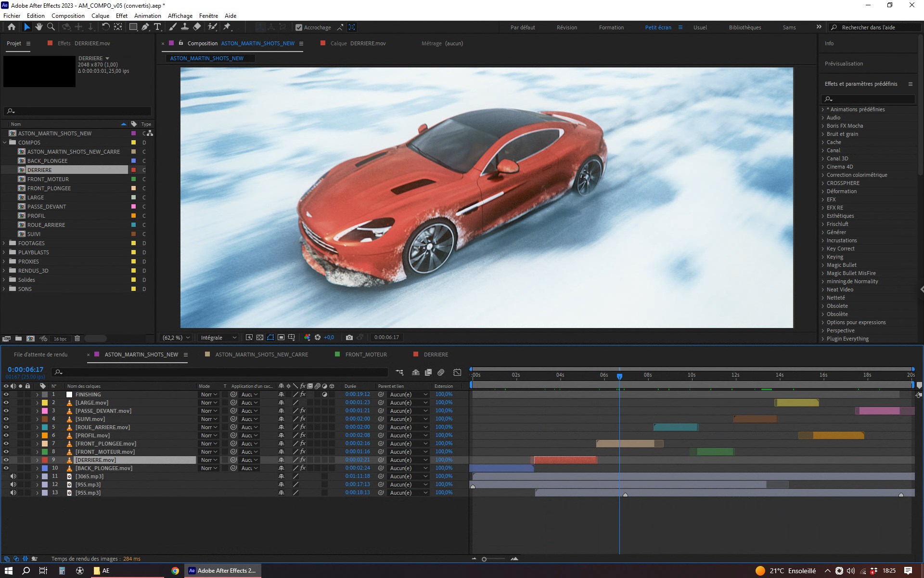Click the timeline zoom slider
This screenshot has width=924, height=578.
494,559
